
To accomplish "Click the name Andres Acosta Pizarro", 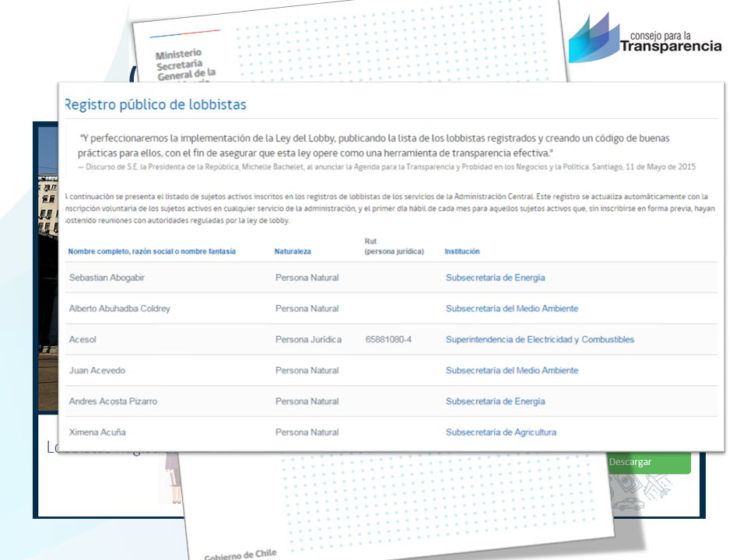I will 113,401.
